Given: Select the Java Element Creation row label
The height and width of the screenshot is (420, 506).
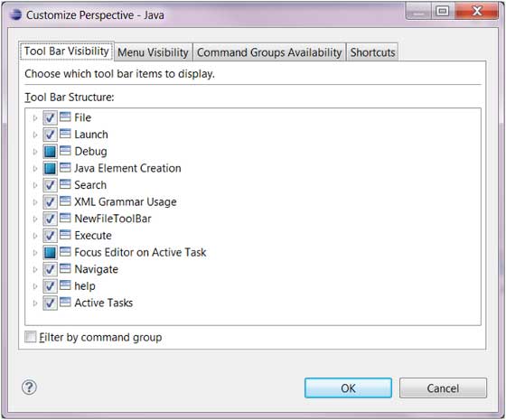Looking at the screenshot, I should point(127,168).
